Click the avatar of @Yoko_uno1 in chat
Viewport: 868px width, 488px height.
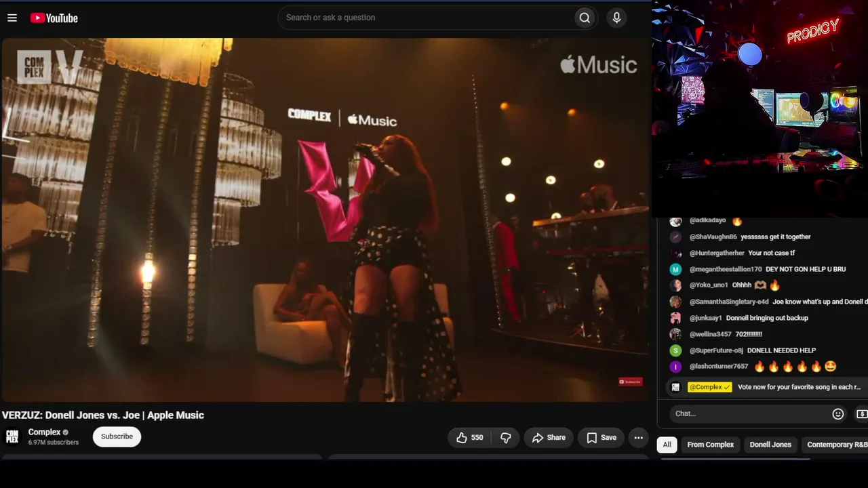click(x=675, y=285)
